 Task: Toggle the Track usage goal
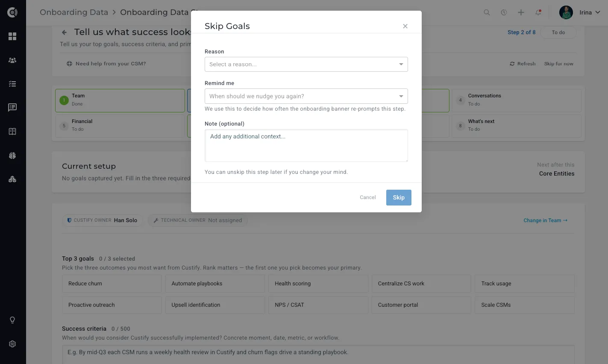525,284
